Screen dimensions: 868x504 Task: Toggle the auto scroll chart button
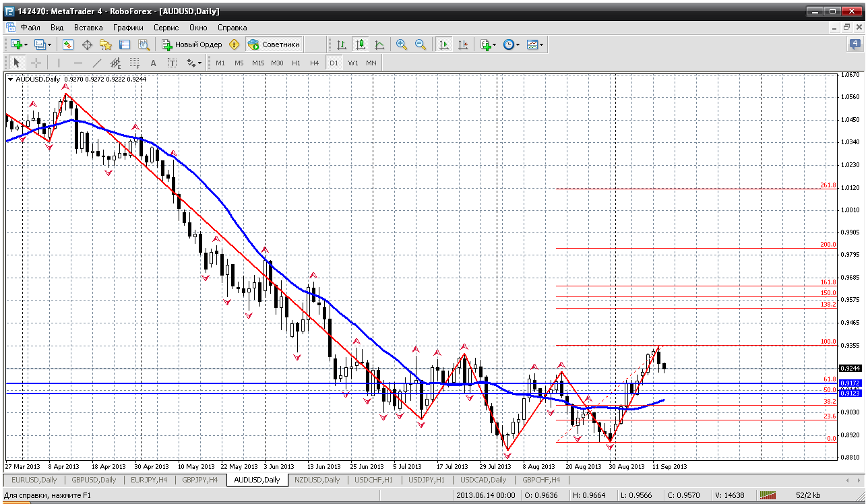[444, 44]
